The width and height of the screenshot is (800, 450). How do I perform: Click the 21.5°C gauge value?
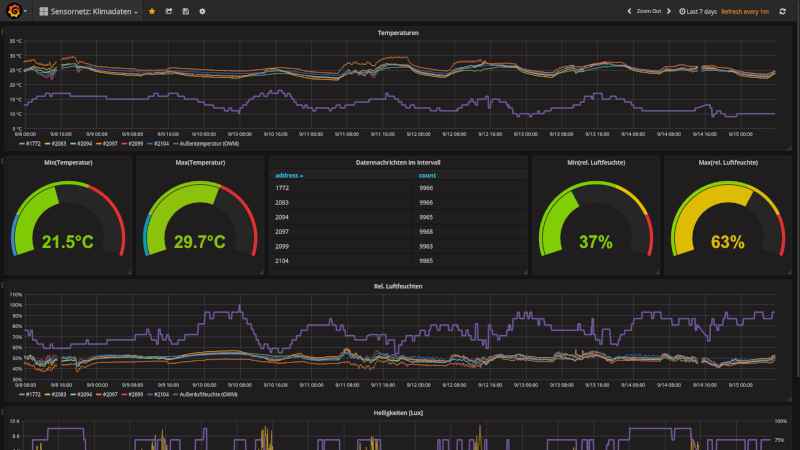coord(67,242)
